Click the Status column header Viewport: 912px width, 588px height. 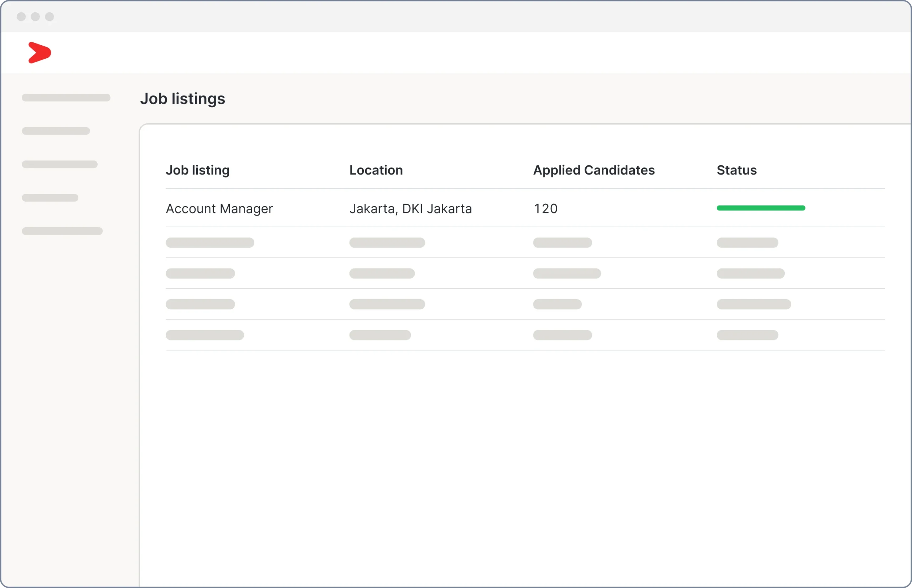[x=736, y=170]
